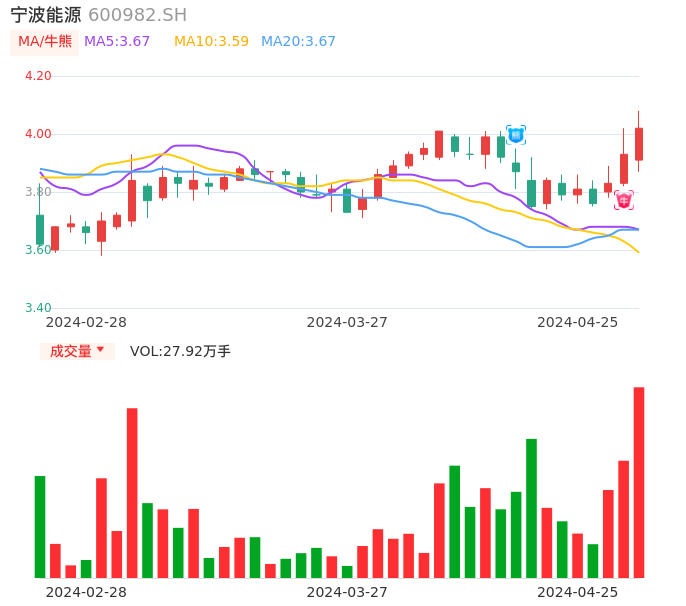Click the tallest green volume bar
The image size is (686, 606).
coord(531,508)
